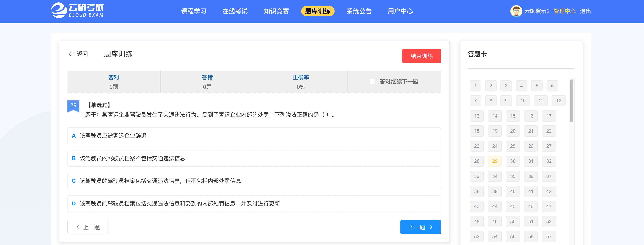
Task: Jump to question 12 on the answer card
Action: coord(559,101)
